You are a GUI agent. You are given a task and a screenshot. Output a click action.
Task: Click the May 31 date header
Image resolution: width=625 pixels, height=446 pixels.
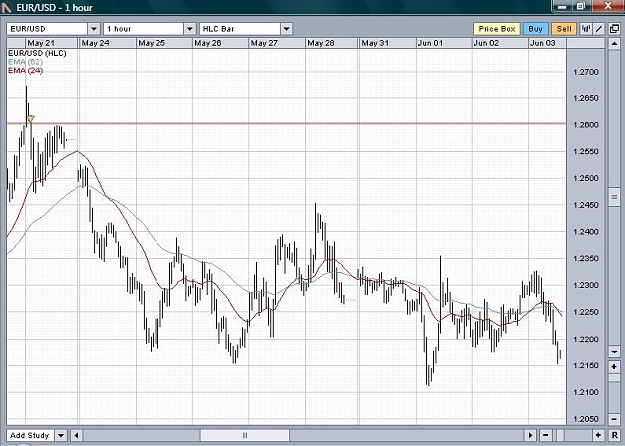point(387,43)
